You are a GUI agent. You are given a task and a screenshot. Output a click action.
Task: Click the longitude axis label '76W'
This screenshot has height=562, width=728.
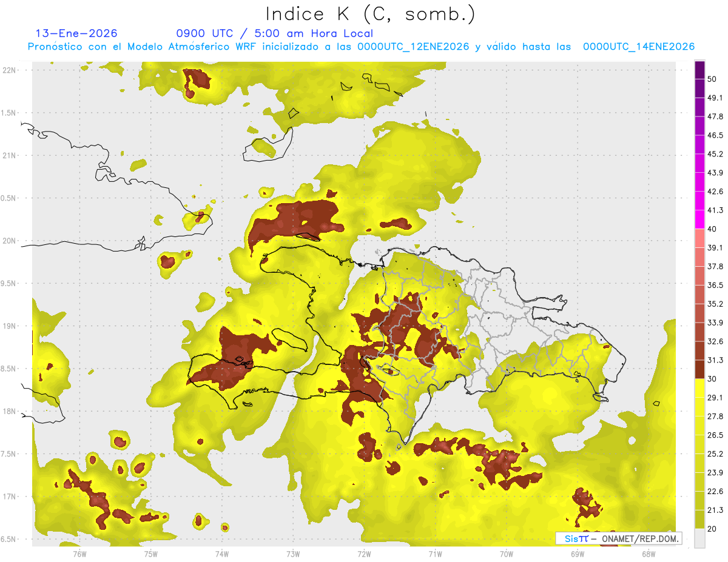(x=79, y=554)
